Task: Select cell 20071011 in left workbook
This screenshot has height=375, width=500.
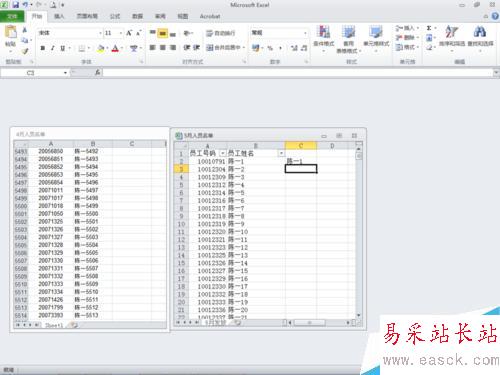Action: coord(51,190)
